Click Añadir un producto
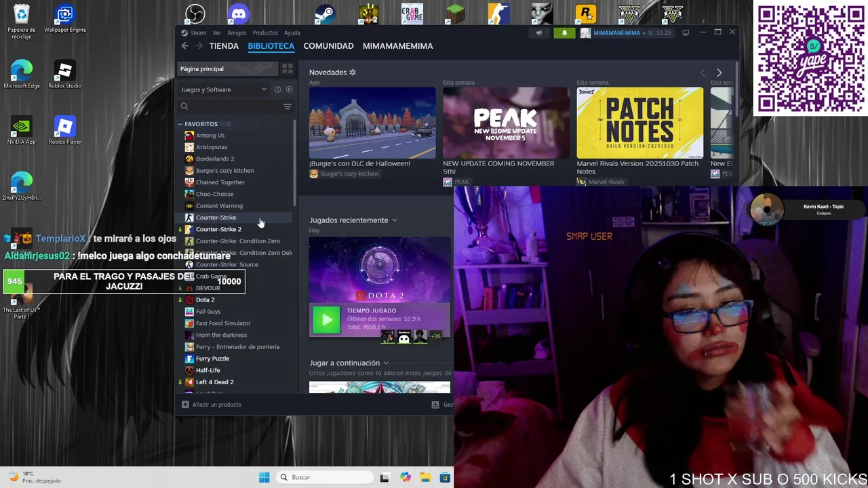This screenshot has width=868, height=488. tap(211, 405)
